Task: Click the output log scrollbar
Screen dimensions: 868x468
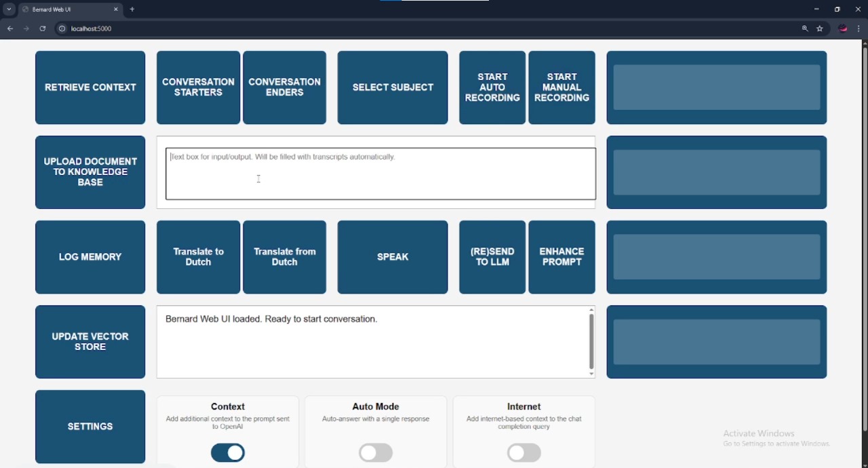Action: coord(591,341)
